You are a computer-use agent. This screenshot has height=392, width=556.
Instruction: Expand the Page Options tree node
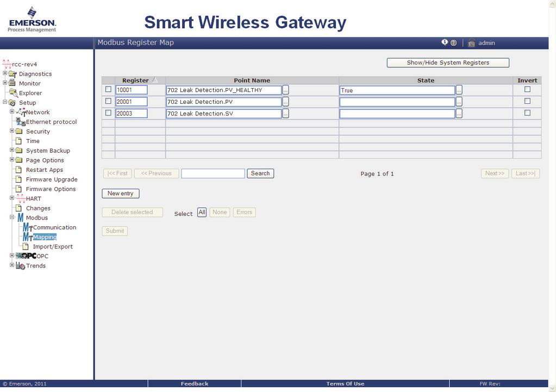12,159
